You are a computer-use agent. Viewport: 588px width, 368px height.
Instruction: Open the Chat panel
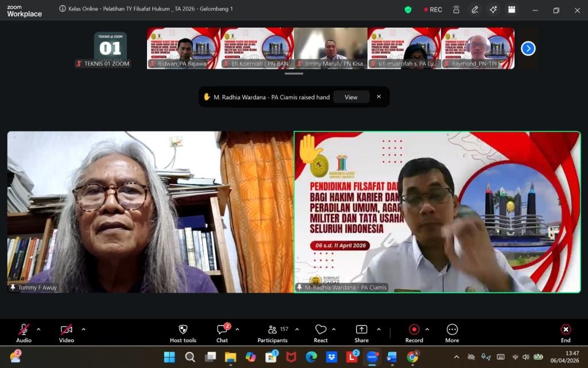click(222, 329)
